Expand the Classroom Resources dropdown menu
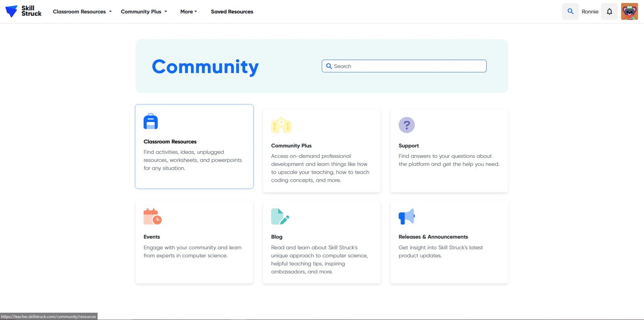The image size is (644, 320). 82,12
